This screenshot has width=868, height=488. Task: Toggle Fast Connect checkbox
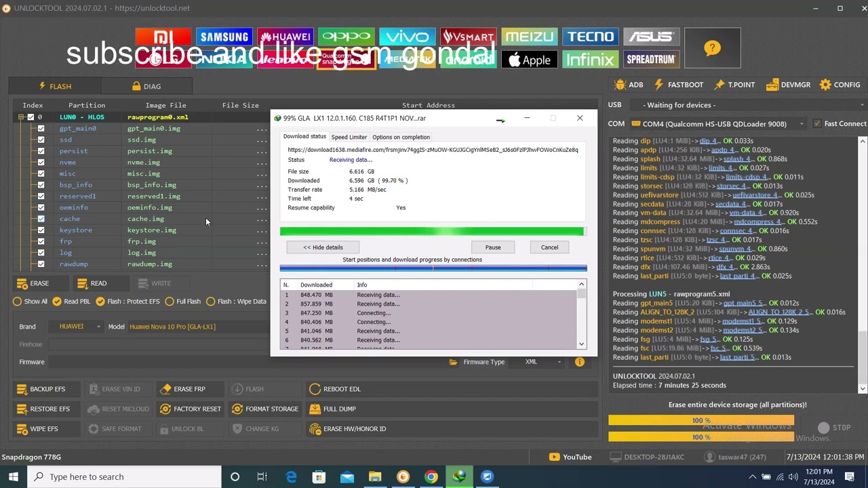[817, 123]
